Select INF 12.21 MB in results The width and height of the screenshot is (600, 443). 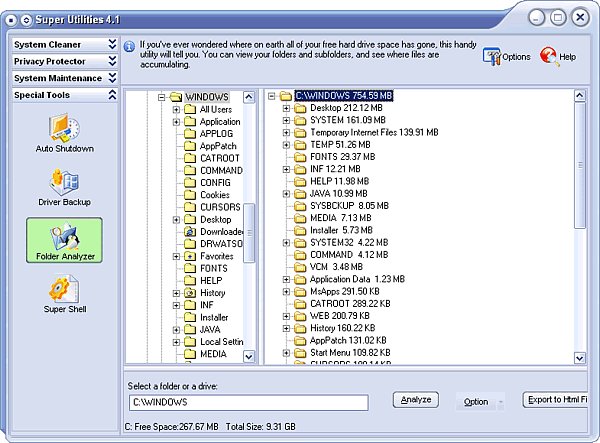coord(335,169)
